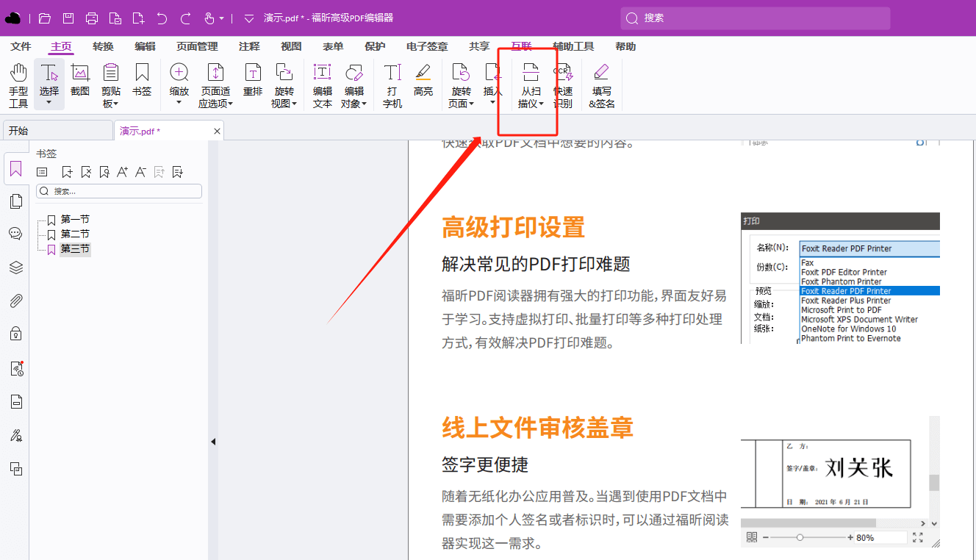Image resolution: width=976 pixels, height=560 pixels.
Task: Click Quick OCR (快速识别) tool
Action: pos(563,85)
